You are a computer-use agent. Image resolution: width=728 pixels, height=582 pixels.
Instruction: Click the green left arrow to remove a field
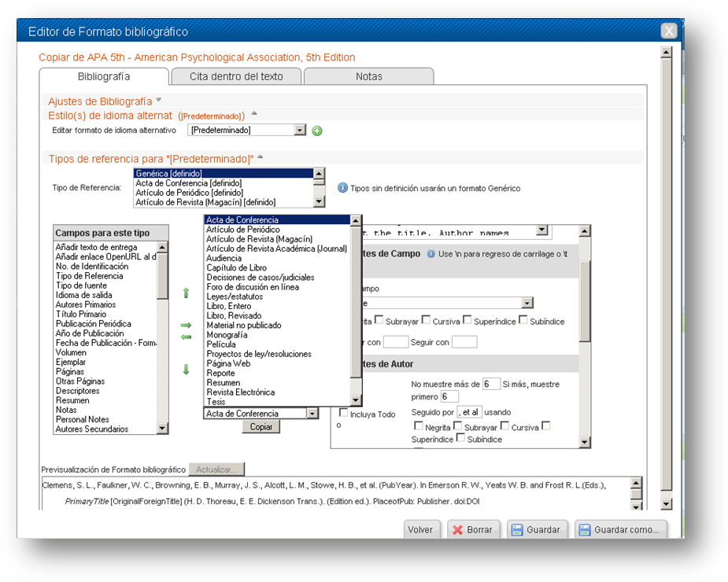click(187, 337)
